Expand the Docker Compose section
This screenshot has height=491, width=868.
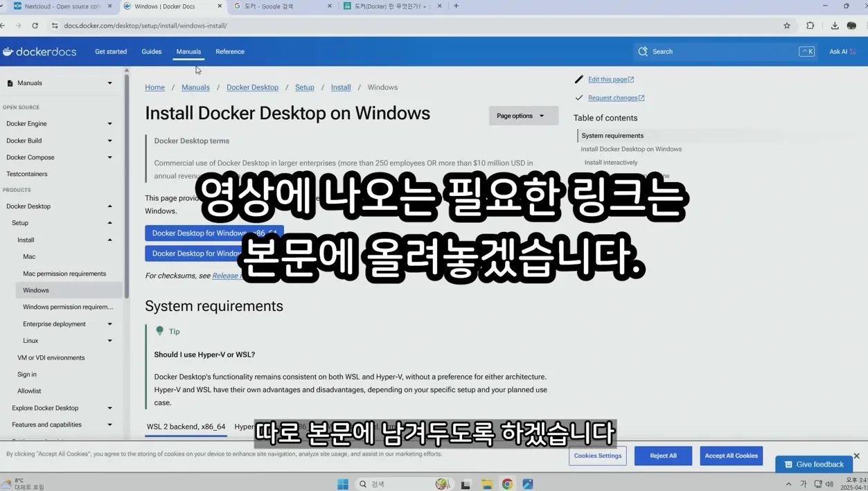pyautogui.click(x=109, y=157)
